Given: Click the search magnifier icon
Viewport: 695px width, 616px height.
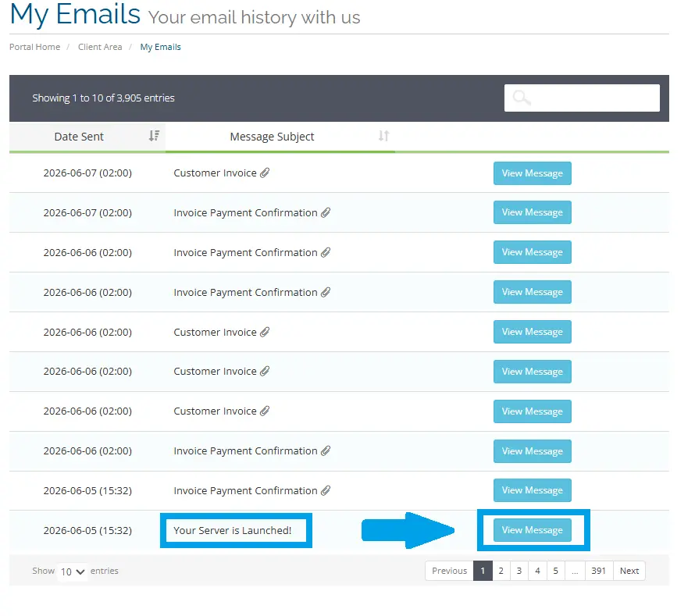Looking at the screenshot, I should tap(522, 98).
